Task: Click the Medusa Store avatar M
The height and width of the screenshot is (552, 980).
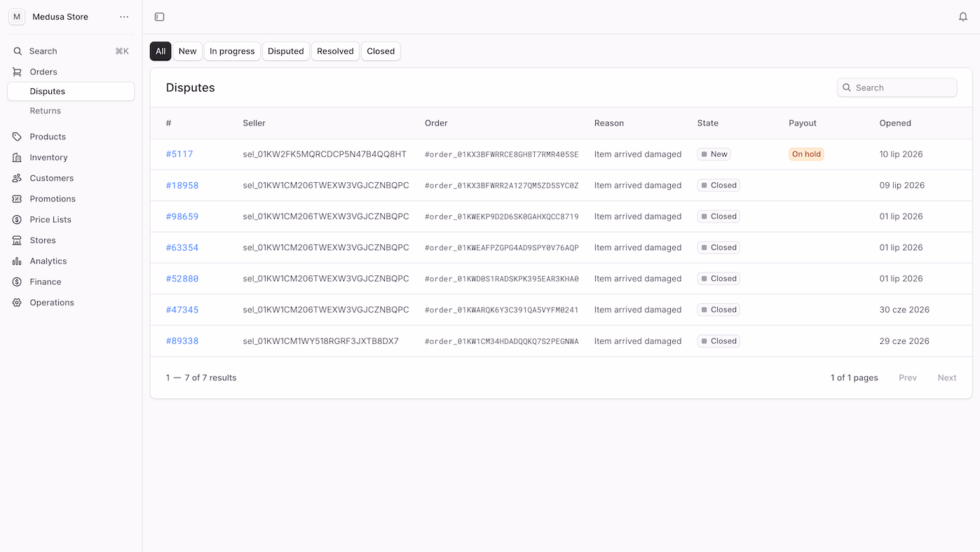Action: tap(17, 17)
